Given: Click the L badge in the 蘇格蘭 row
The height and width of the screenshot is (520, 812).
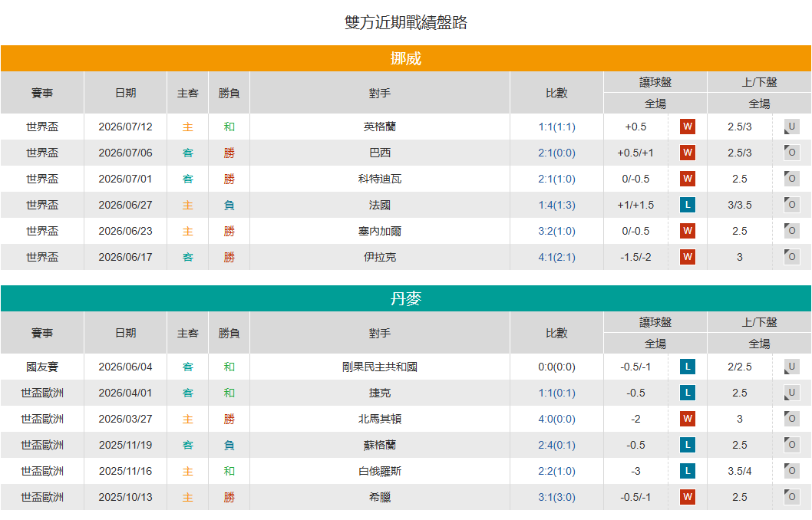Looking at the screenshot, I should coord(687,445).
